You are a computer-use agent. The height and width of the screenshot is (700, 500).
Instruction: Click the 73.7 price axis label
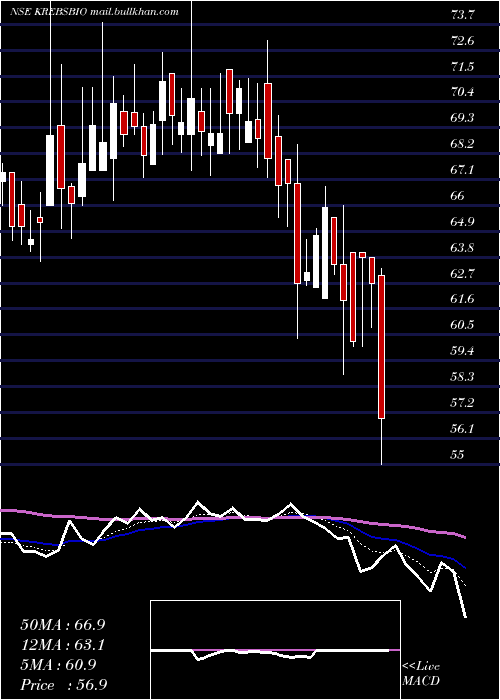(x=463, y=15)
